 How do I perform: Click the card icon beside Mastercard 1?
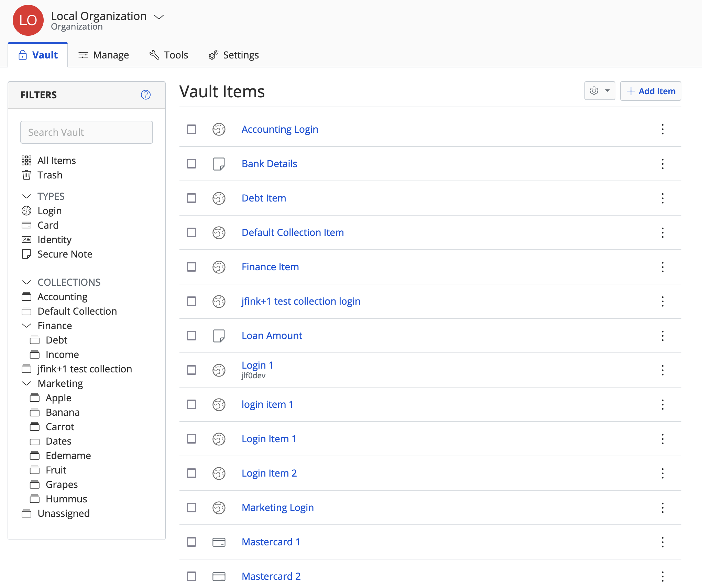[219, 542]
